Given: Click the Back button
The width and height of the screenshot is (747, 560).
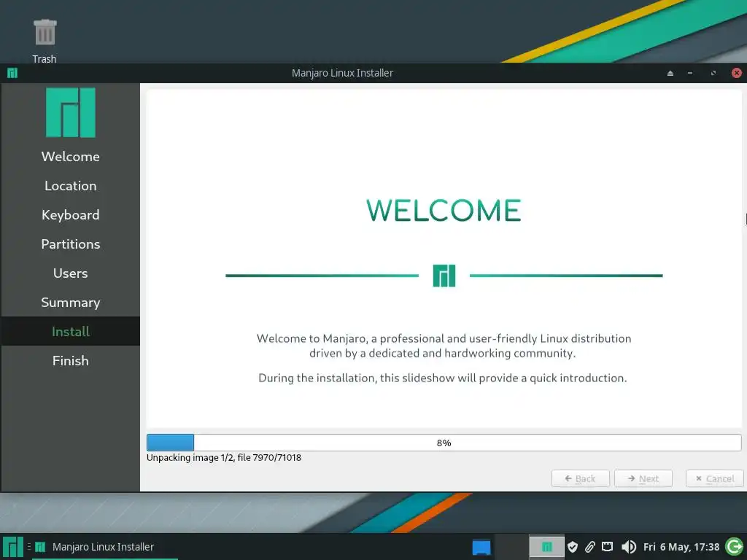Looking at the screenshot, I should [580, 478].
